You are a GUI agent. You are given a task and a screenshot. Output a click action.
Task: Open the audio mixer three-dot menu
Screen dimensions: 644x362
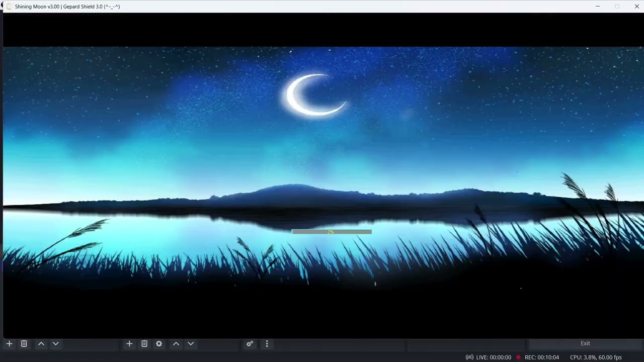pyautogui.click(x=267, y=344)
